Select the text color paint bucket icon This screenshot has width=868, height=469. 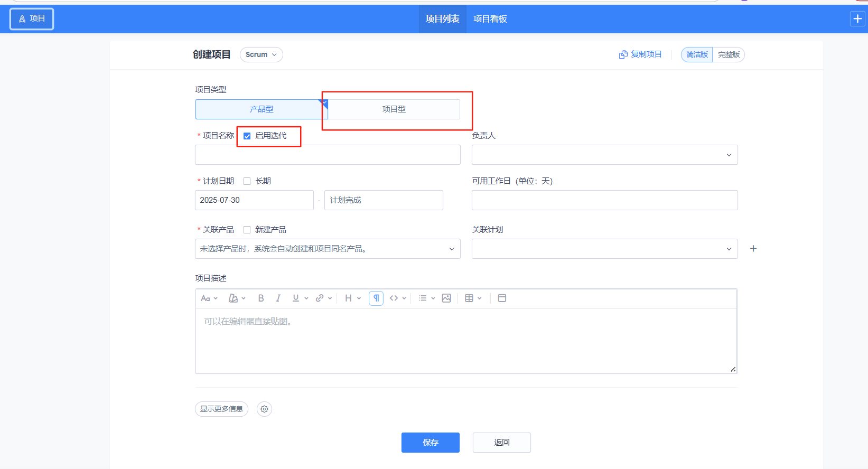(x=233, y=298)
